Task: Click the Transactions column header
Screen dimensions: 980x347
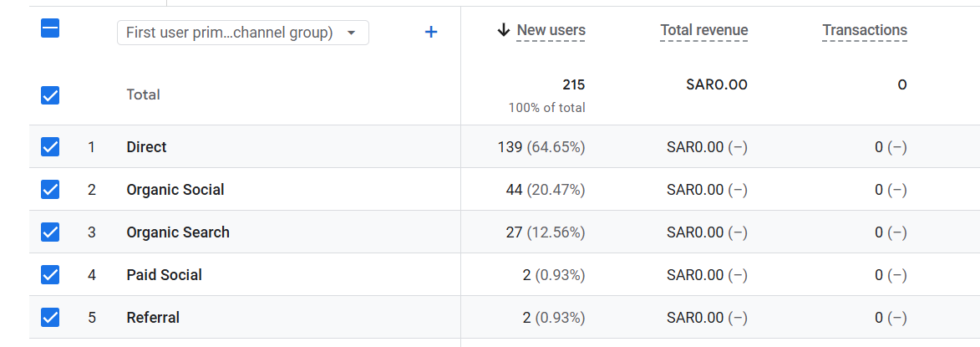Action: coord(864,31)
